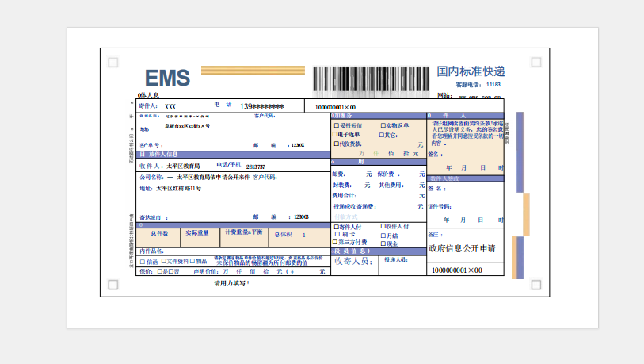Click the 保价费 label
The width and height of the screenshot is (644, 364).
[387, 174]
